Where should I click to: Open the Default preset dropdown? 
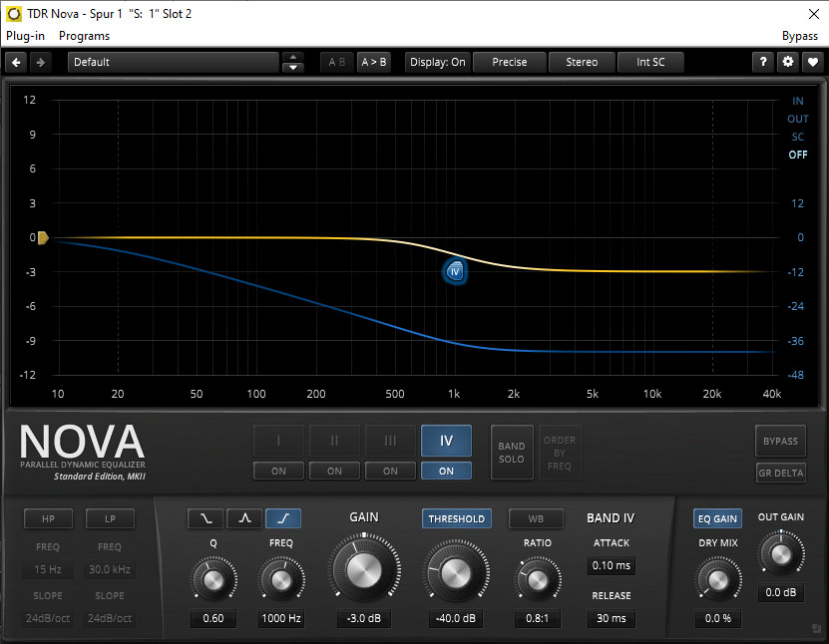173,63
